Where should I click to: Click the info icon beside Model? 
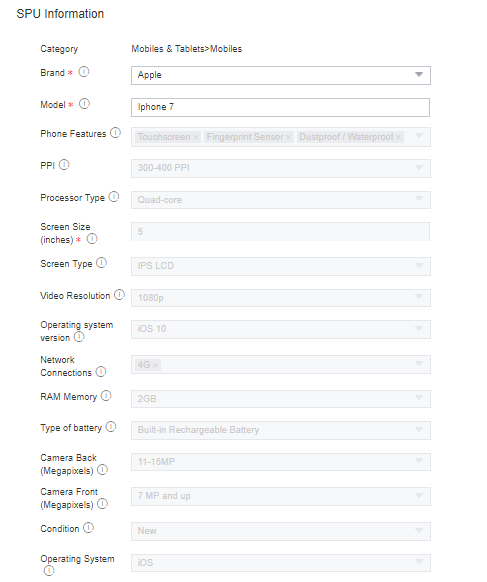pos(84,104)
